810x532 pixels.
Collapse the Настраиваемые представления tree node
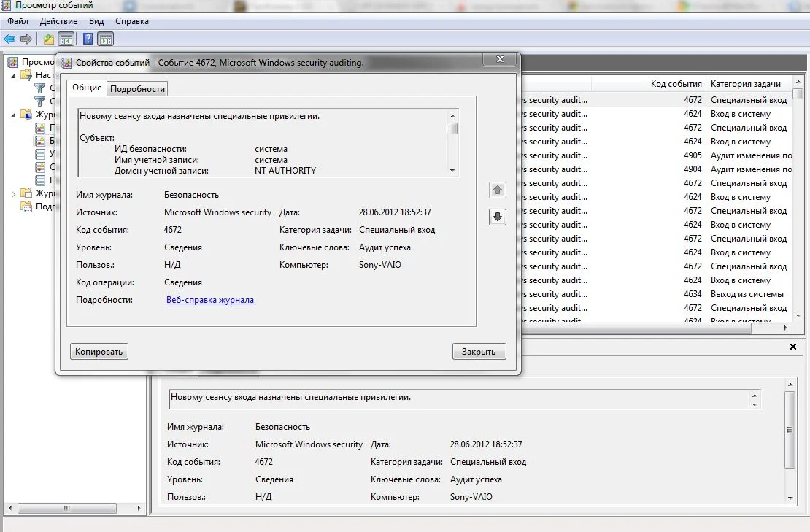(13, 76)
